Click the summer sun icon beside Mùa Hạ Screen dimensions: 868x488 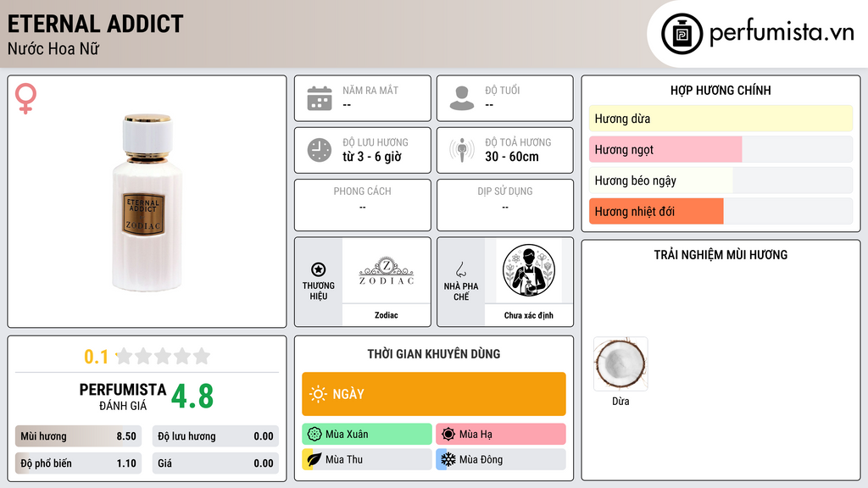pyautogui.click(x=448, y=435)
